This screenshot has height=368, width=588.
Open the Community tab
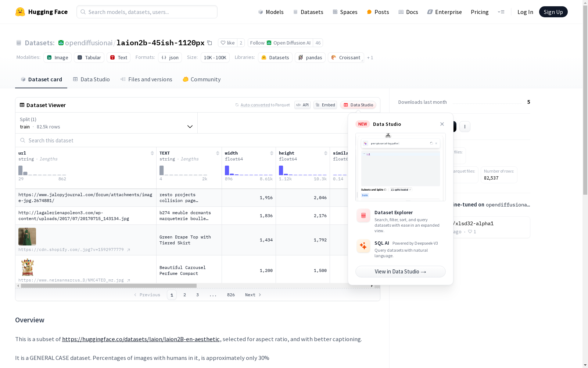point(202,79)
